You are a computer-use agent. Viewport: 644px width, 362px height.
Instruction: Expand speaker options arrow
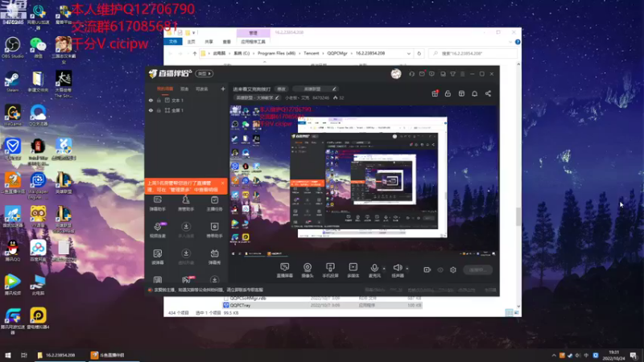pyautogui.click(x=407, y=269)
